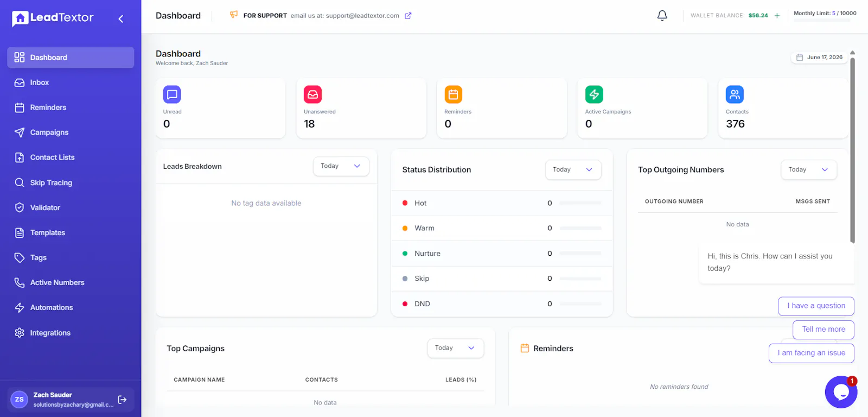Viewport: 868px width, 417px height.
Task: Collapse the sidebar with the chevron arrow
Action: click(121, 19)
